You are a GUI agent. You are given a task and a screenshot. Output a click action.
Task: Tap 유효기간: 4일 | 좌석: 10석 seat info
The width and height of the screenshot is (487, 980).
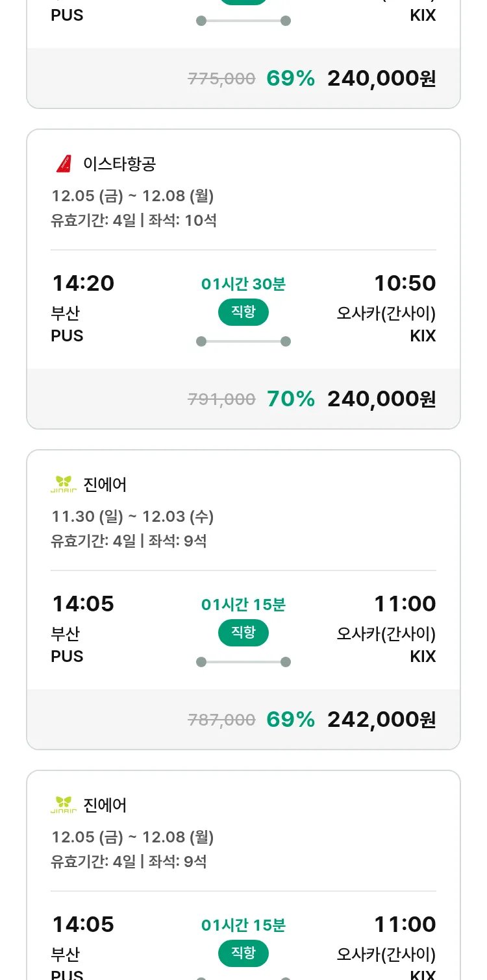click(x=134, y=220)
